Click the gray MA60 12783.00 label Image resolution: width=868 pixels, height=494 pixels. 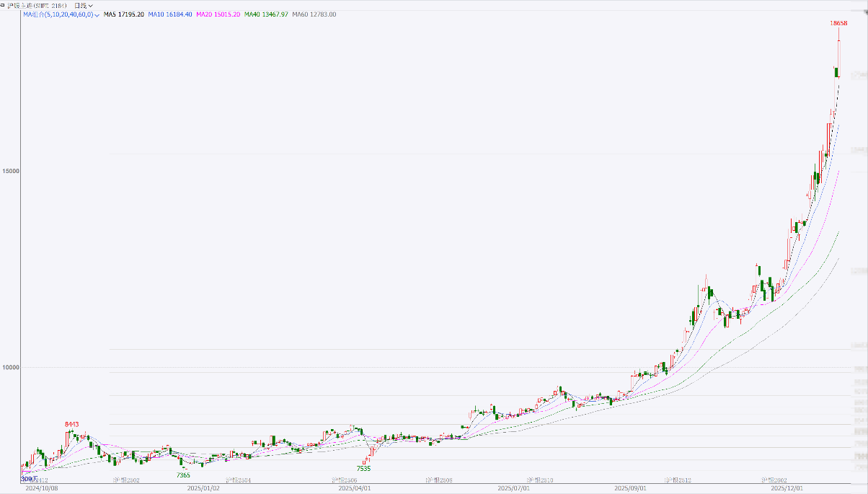click(x=314, y=14)
